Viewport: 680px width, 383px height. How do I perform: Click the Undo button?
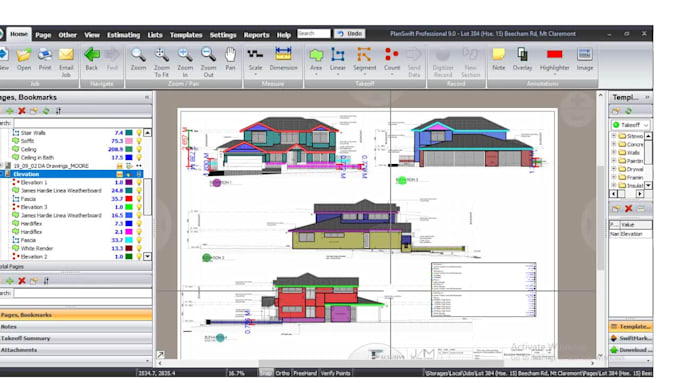coord(350,33)
